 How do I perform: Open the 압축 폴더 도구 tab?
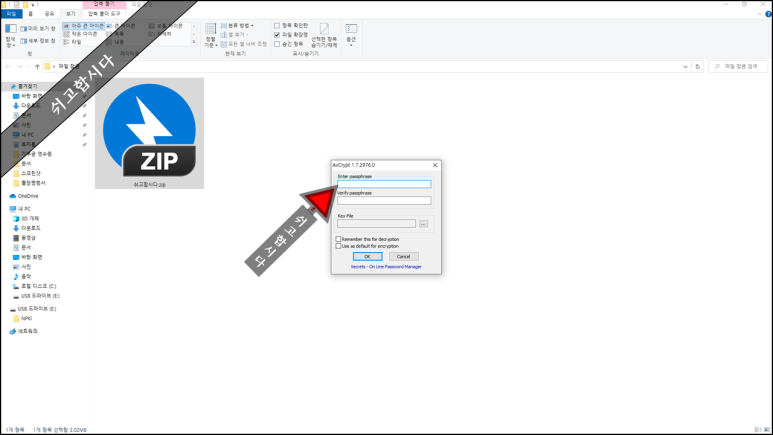click(104, 14)
